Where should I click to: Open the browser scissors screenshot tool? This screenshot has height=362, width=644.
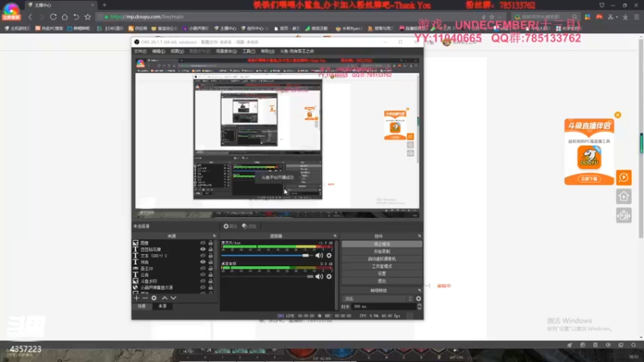pos(611,17)
